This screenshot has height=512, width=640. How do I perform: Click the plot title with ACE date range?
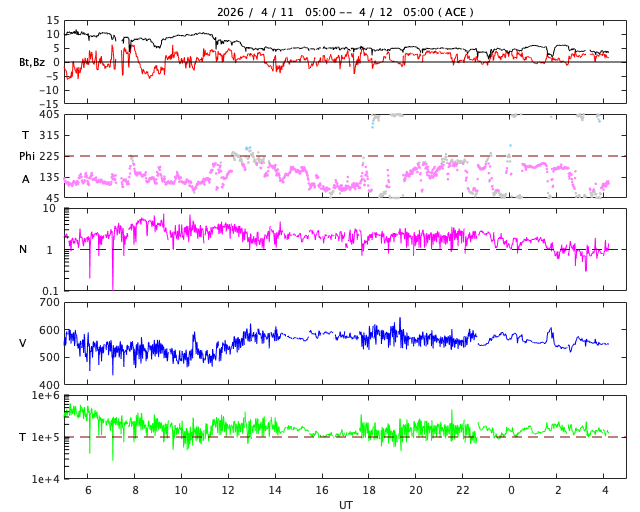[x=345, y=12]
